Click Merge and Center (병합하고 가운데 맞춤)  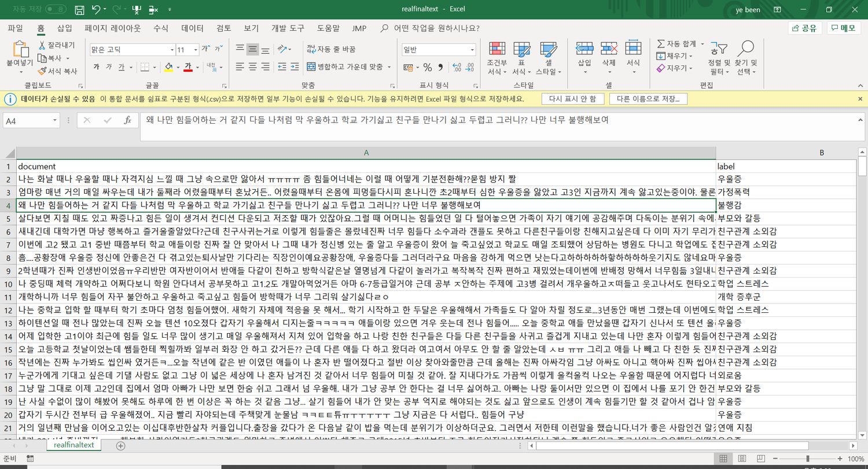tap(344, 67)
